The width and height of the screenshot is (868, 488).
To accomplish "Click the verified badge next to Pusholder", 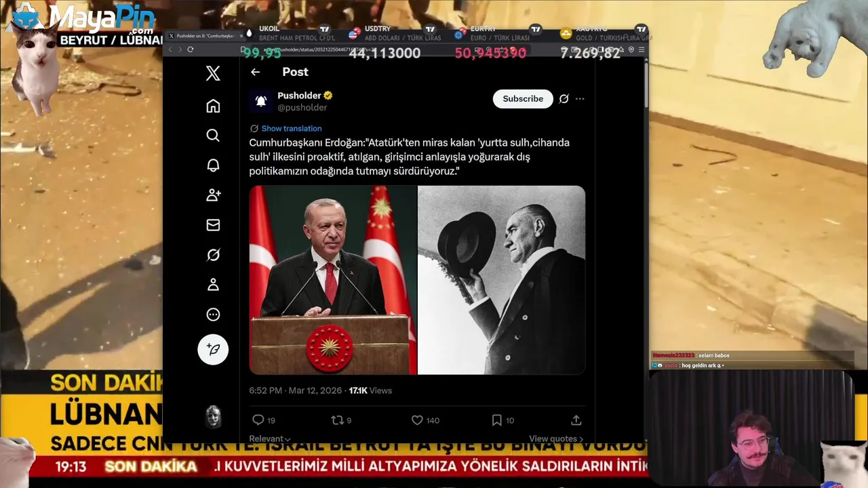I will point(328,96).
